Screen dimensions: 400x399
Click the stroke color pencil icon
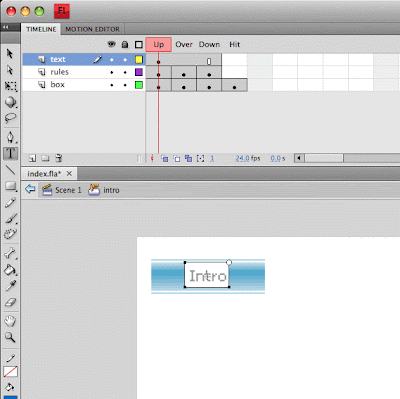click(11, 358)
